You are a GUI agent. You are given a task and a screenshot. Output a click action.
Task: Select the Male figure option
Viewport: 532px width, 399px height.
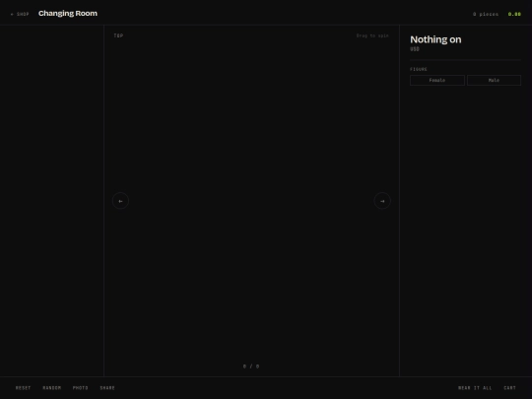pos(494,81)
